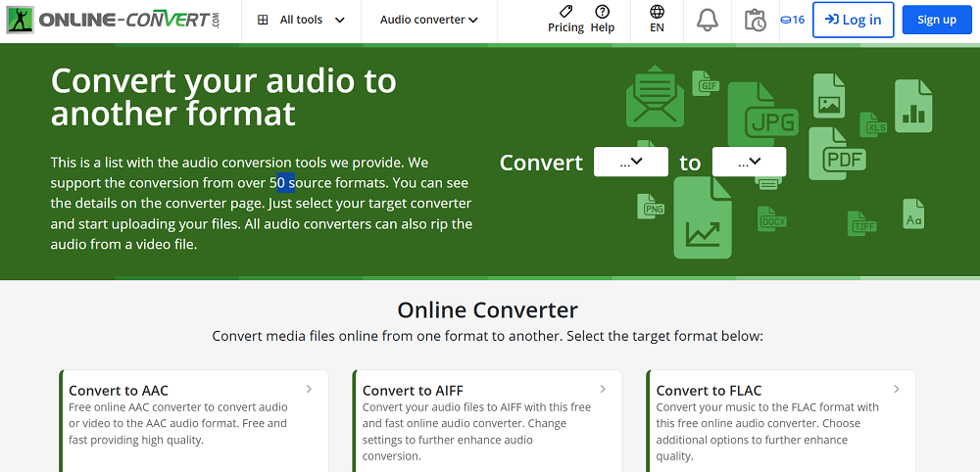Click the Sign up button
Image resolution: width=980 pixels, height=472 pixels.
[x=937, y=20]
